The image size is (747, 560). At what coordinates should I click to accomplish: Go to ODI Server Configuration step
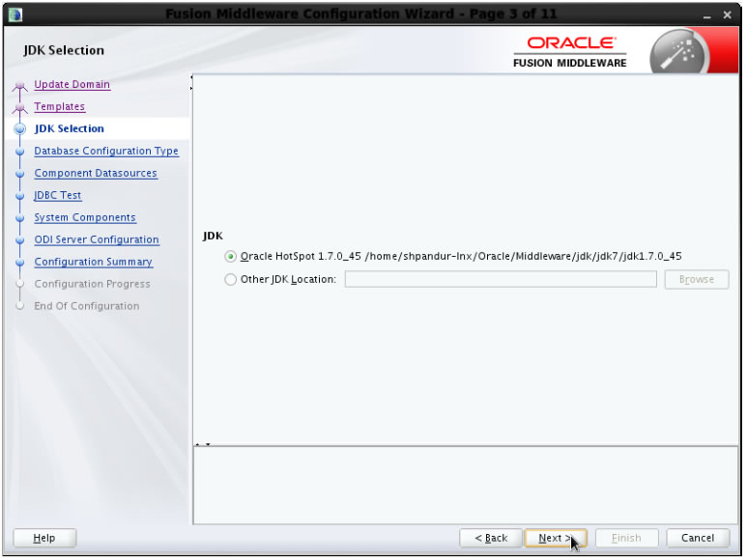pos(97,239)
